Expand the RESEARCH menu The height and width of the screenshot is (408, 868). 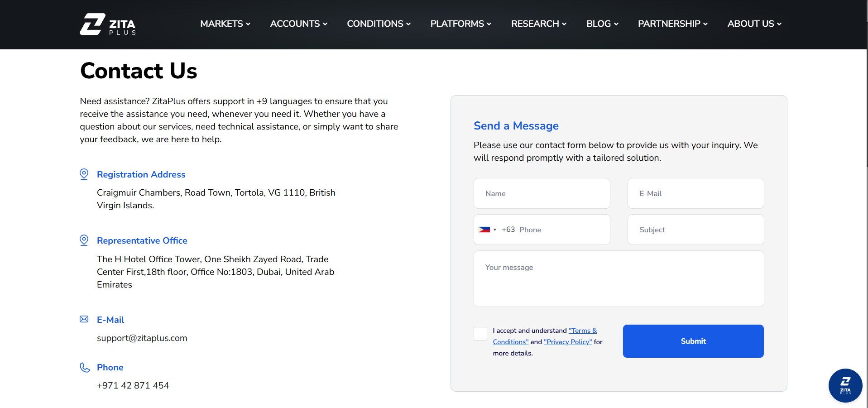(539, 24)
